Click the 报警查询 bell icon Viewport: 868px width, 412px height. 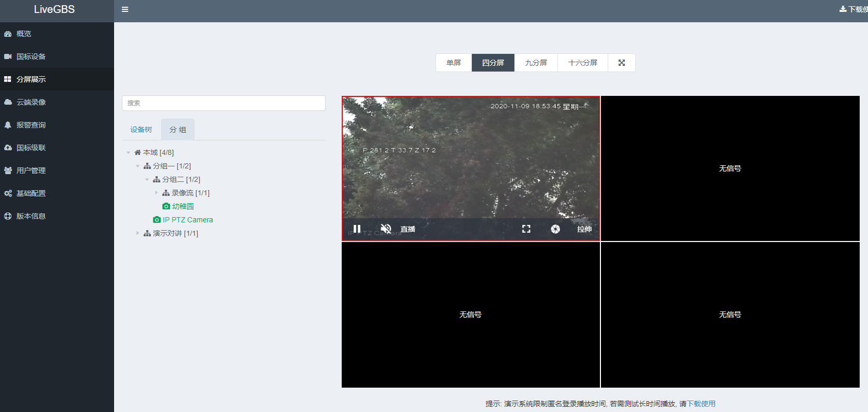[8, 125]
